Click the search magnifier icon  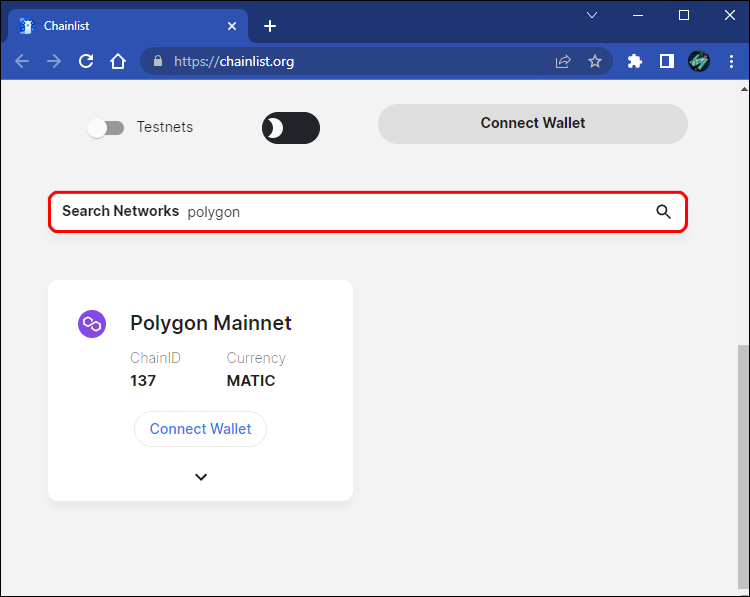[x=663, y=211]
